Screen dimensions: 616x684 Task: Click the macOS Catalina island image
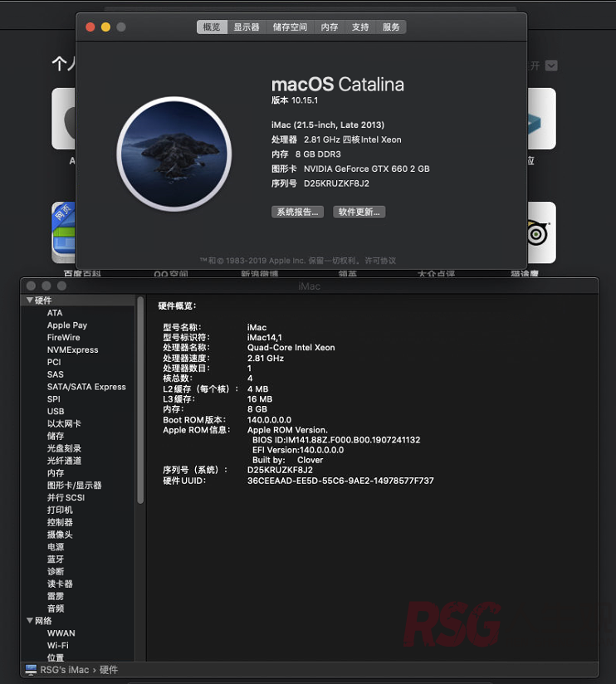tap(174, 154)
